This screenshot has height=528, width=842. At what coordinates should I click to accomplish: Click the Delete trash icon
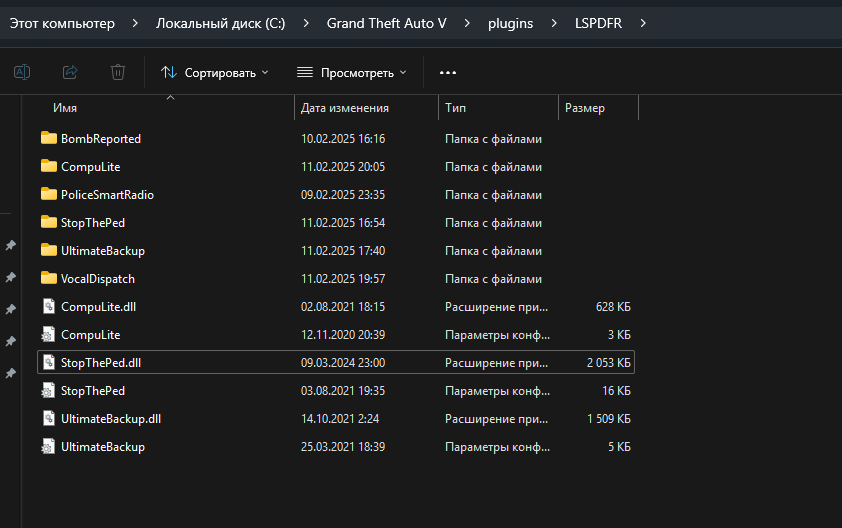[x=118, y=72]
